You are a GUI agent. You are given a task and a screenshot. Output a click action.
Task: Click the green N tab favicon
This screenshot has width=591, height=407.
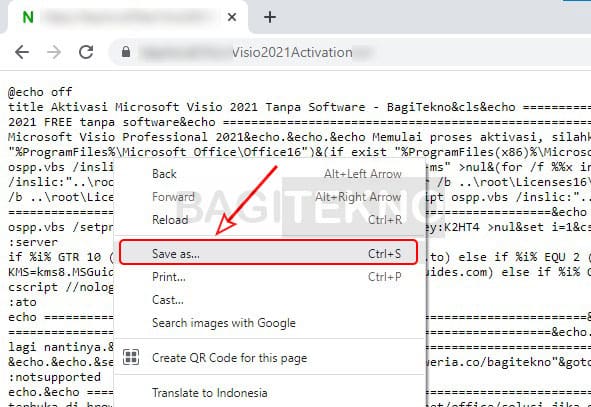[x=28, y=17]
